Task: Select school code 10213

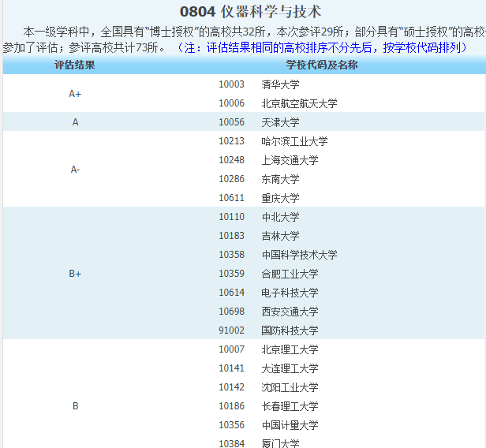Action: pos(231,141)
